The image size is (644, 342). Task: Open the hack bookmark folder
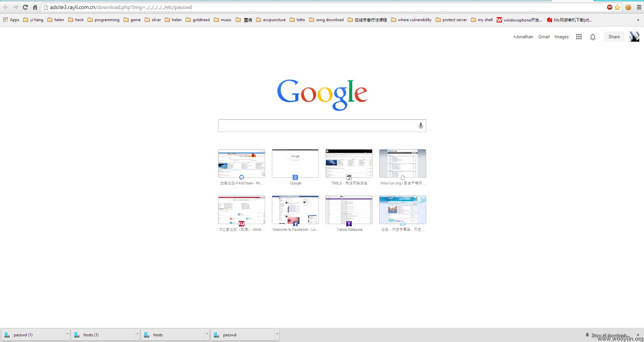click(x=76, y=20)
